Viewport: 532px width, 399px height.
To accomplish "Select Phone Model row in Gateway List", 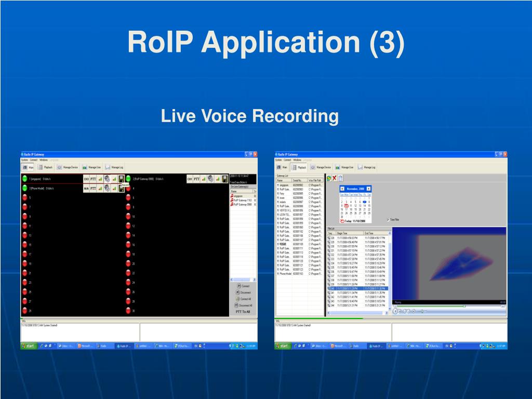I will [x=299, y=273].
